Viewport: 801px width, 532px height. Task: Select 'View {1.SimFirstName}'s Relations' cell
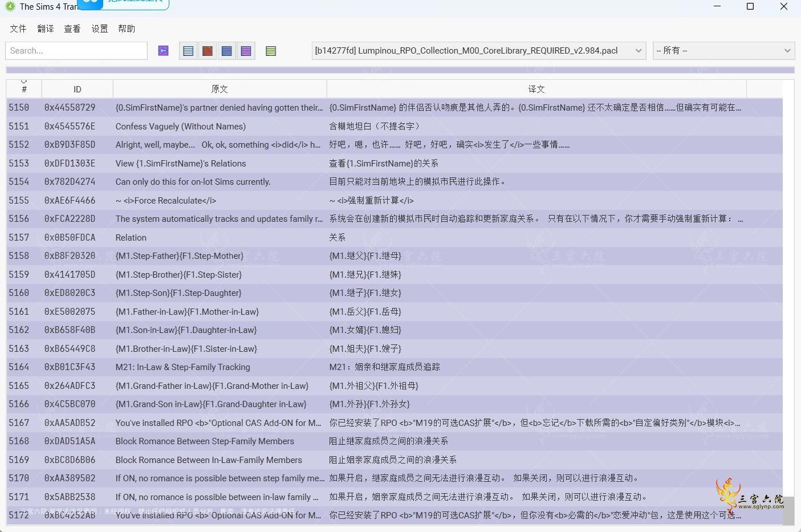click(181, 163)
